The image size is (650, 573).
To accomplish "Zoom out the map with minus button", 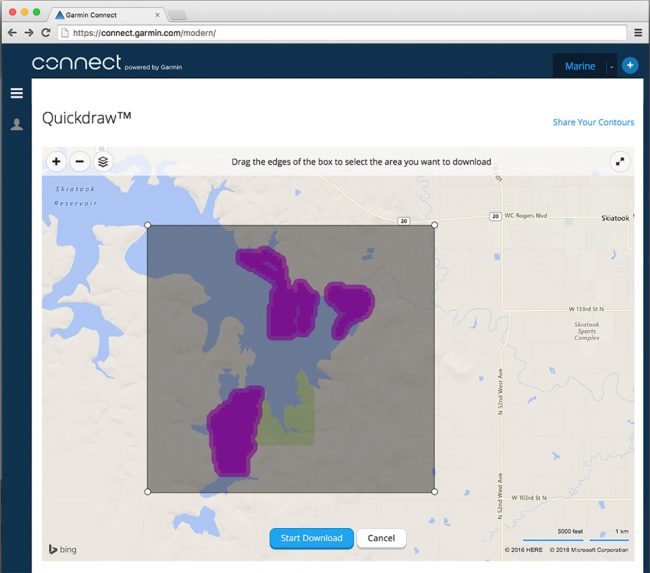I will coord(80,162).
